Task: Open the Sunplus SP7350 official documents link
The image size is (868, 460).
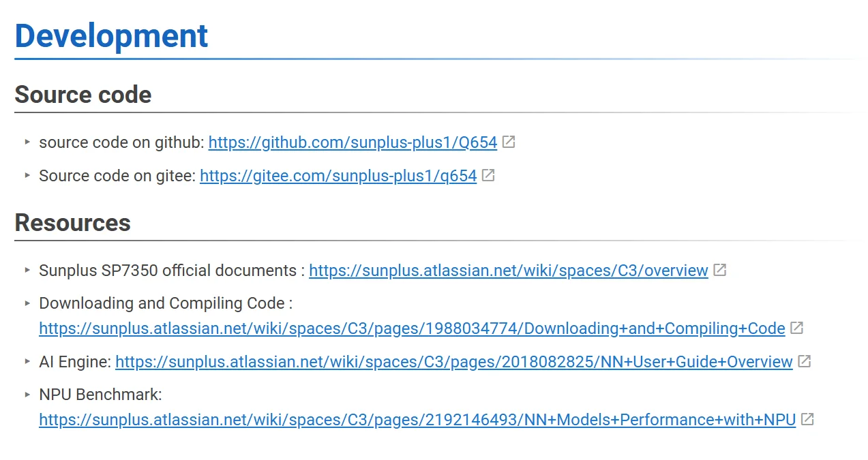Action: [x=508, y=271]
